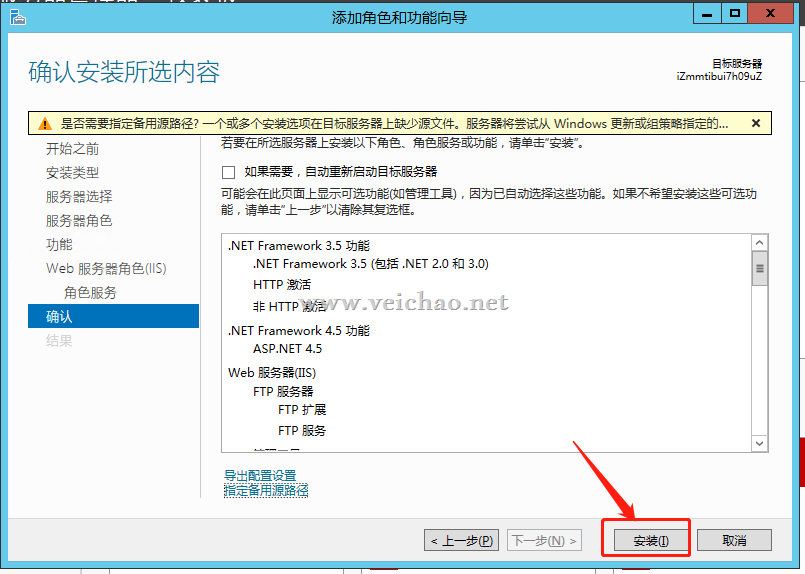Minimize the wizard window

[707, 14]
